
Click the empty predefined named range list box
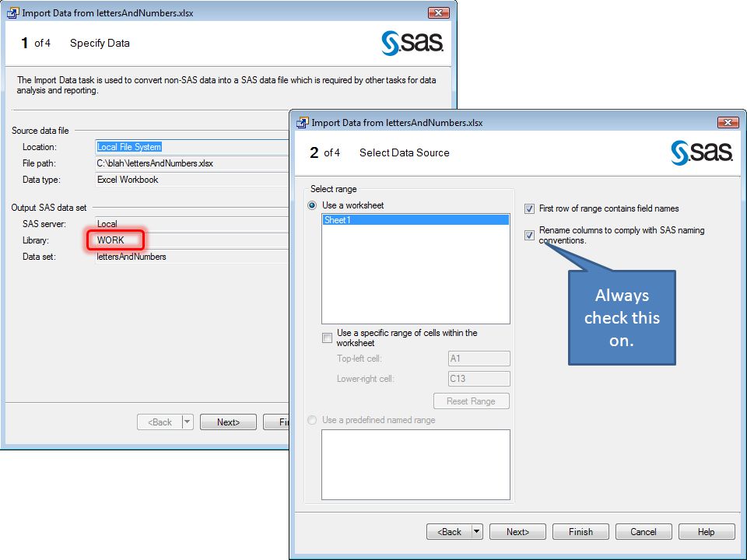pyautogui.click(x=416, y=465)
